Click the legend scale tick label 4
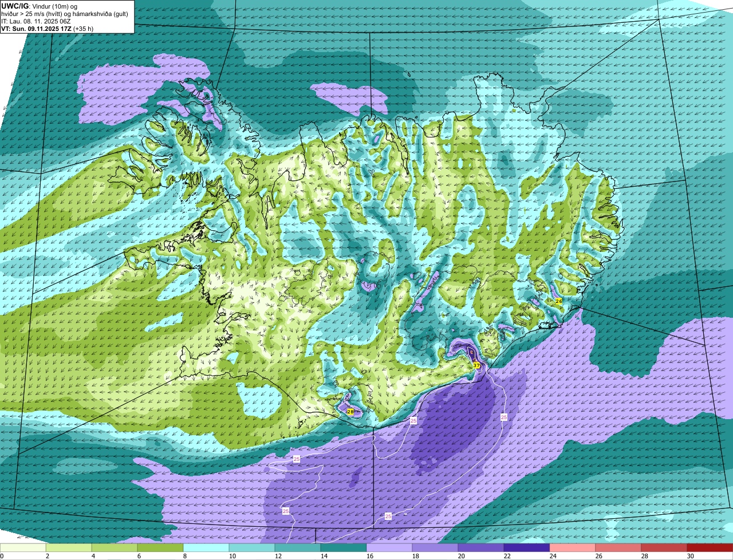Viewport: 733px width, 560px height. click(93, 556)
